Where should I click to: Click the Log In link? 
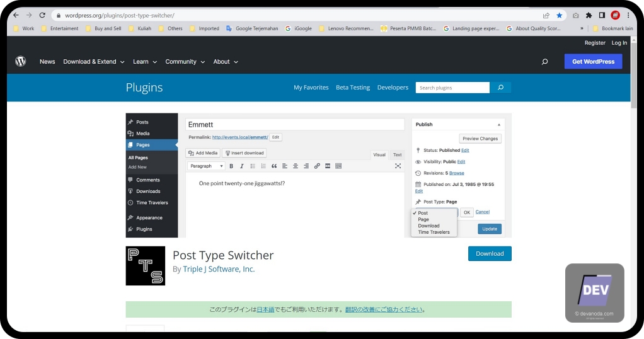[x=619, y=43]
